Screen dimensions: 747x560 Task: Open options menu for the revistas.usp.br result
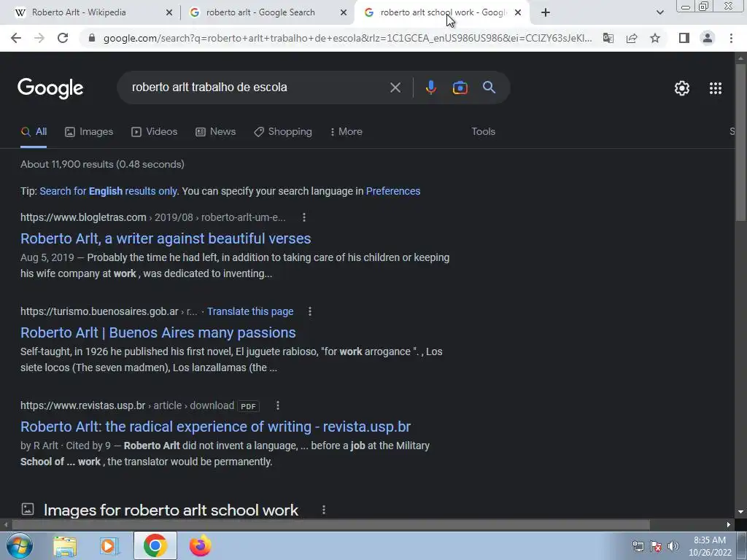tap(278, 405)
